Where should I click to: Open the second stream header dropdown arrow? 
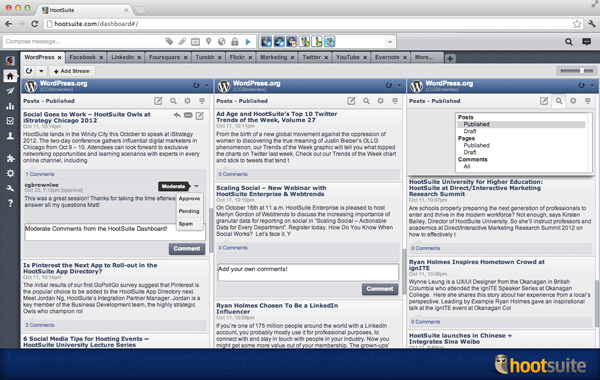[399, 86]
